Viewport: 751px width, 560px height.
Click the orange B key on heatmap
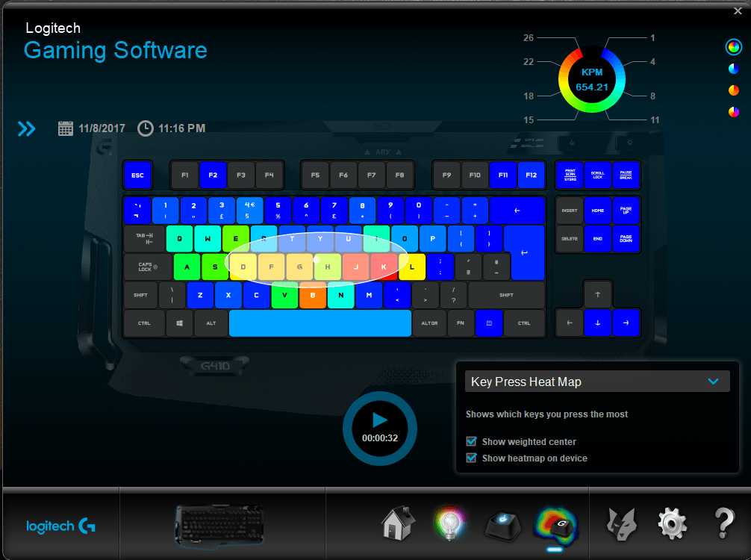pos(313,296)
